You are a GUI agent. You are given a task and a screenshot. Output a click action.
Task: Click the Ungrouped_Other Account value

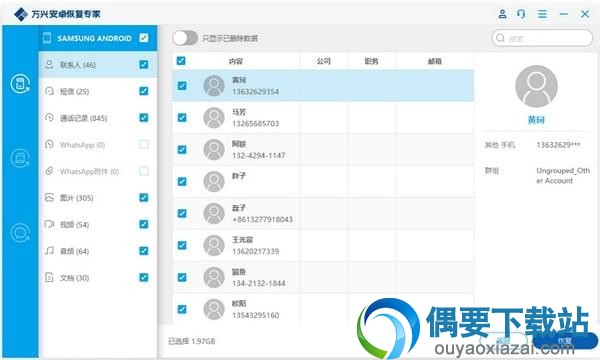563,176
